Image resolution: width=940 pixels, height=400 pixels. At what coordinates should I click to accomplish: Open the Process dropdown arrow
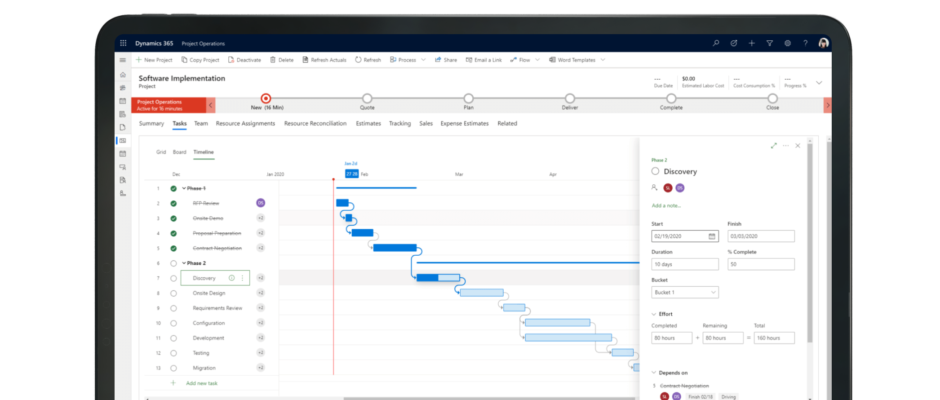click(423, 60)
